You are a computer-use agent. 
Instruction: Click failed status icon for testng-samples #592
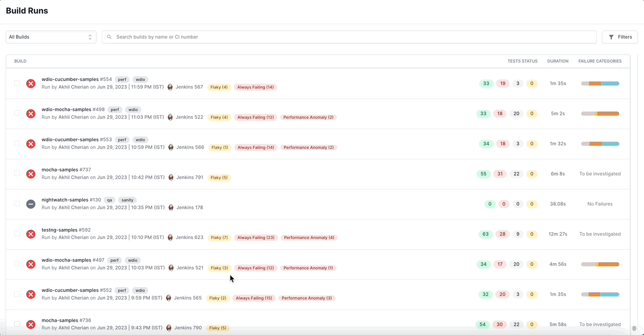tap(31, 234)
